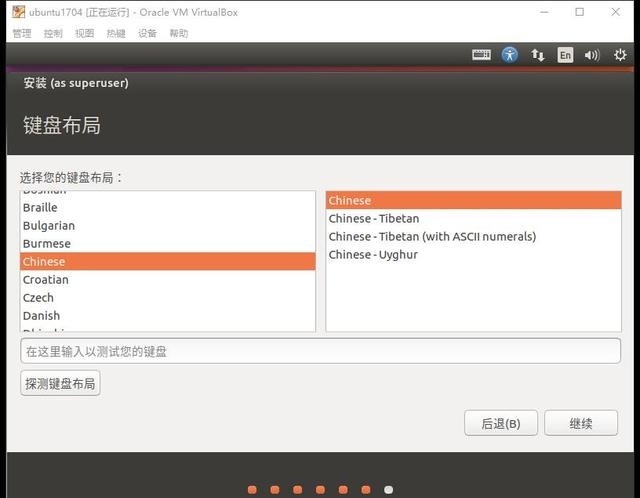Screen dimensions: 640x498
Task: Focus the keyboard test input field
Action: click(320, 351)
